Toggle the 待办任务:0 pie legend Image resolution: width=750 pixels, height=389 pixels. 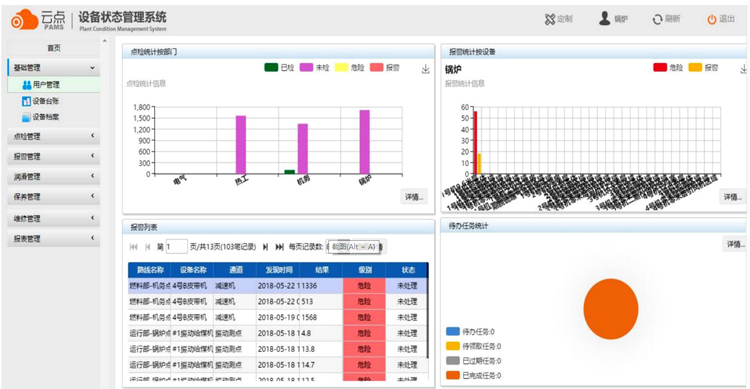[x=471, y=332]
